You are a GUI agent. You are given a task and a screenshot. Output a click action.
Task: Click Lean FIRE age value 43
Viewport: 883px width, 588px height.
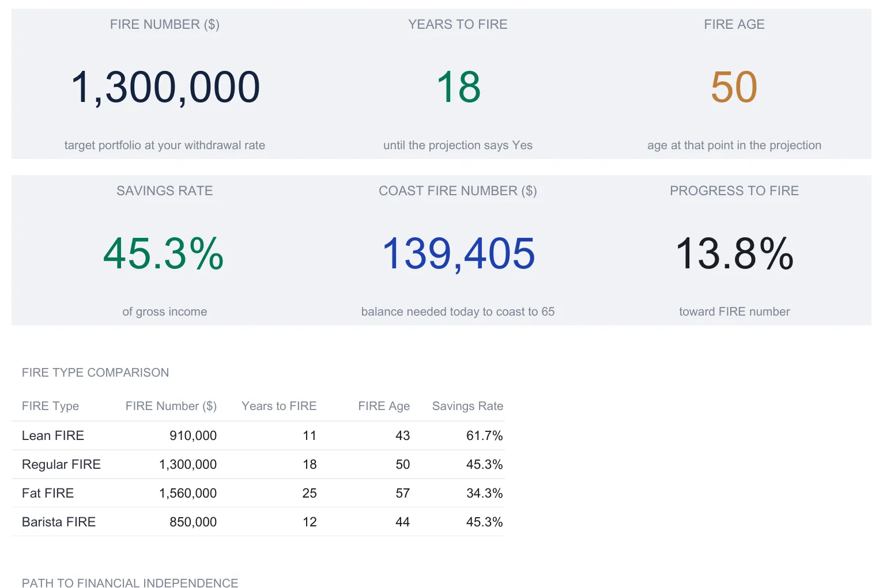click(x=403, y=435)
